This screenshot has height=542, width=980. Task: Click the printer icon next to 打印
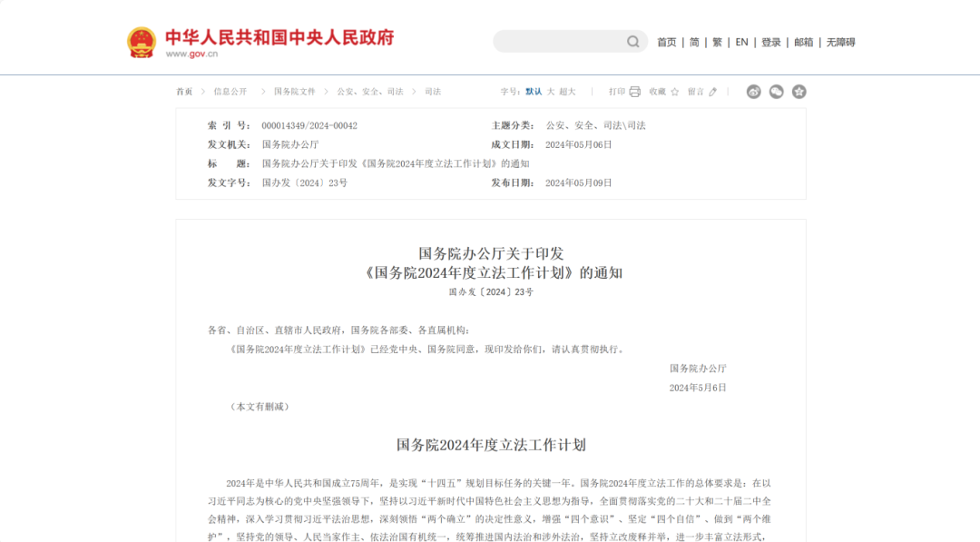pos(634,91)
